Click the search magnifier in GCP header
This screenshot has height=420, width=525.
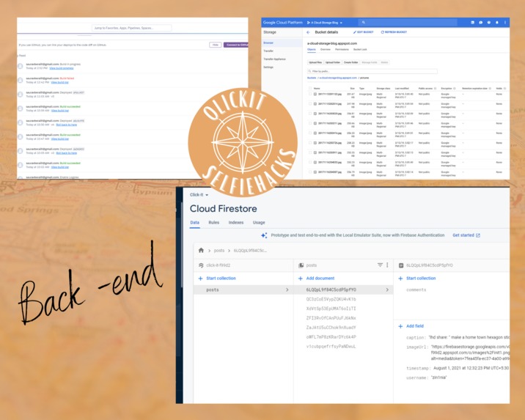363,23
